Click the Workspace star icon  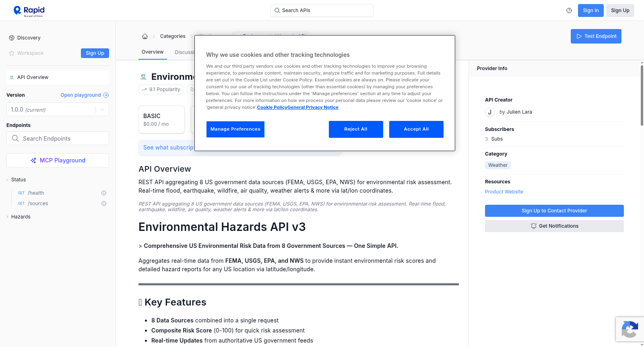tap(12, 53)
